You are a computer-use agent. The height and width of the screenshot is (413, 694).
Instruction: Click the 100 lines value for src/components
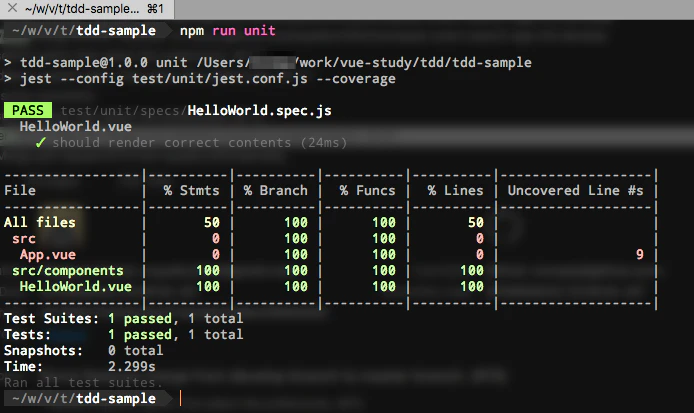pos(472,270)
